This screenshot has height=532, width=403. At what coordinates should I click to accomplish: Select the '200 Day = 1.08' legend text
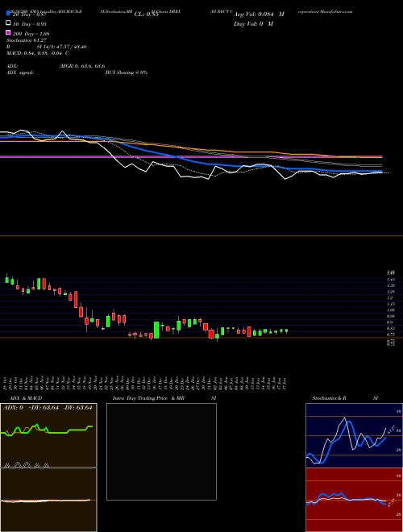[31, 34]
